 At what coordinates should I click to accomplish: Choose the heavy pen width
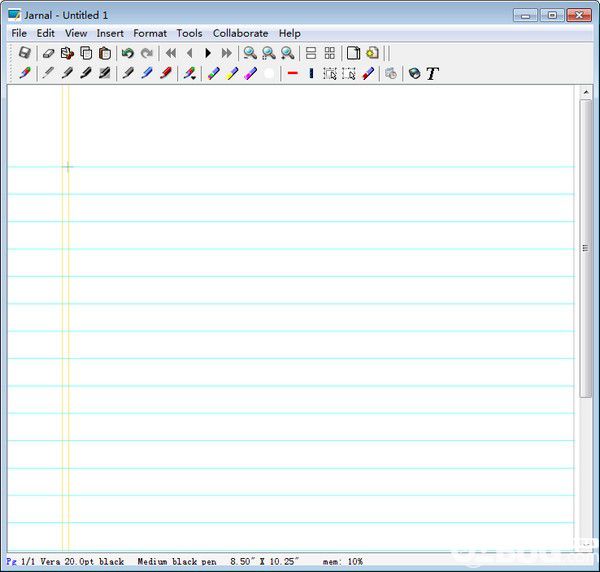[86, 73]
